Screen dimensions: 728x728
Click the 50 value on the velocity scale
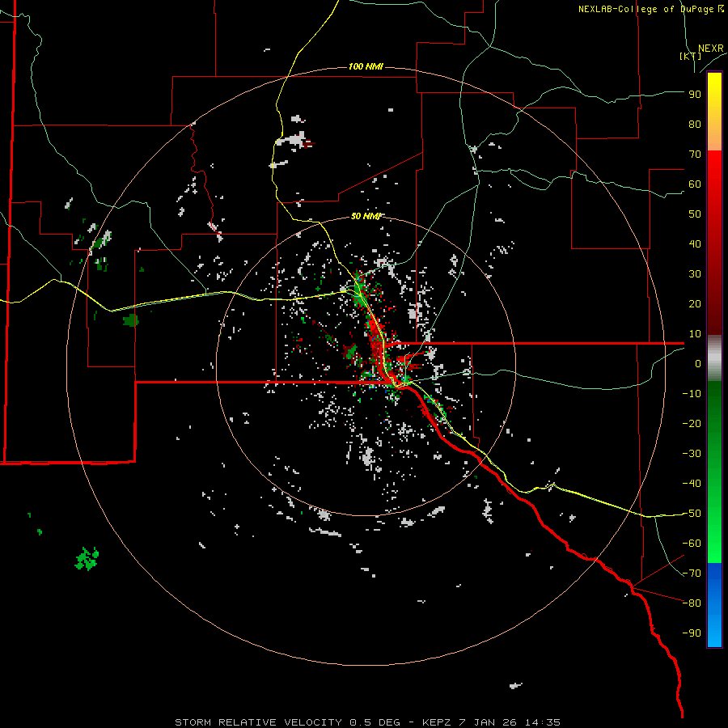pos(695,214)
